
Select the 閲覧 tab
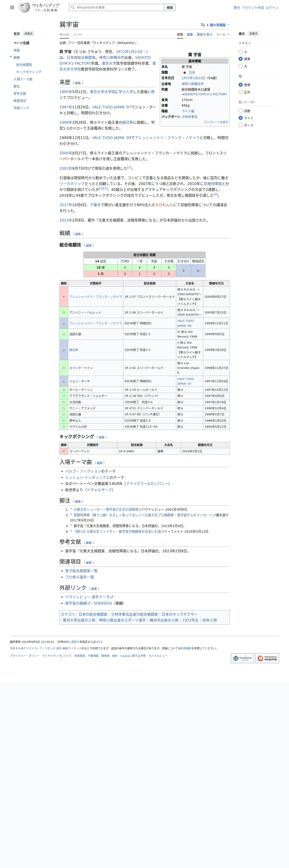coord(180,34)
